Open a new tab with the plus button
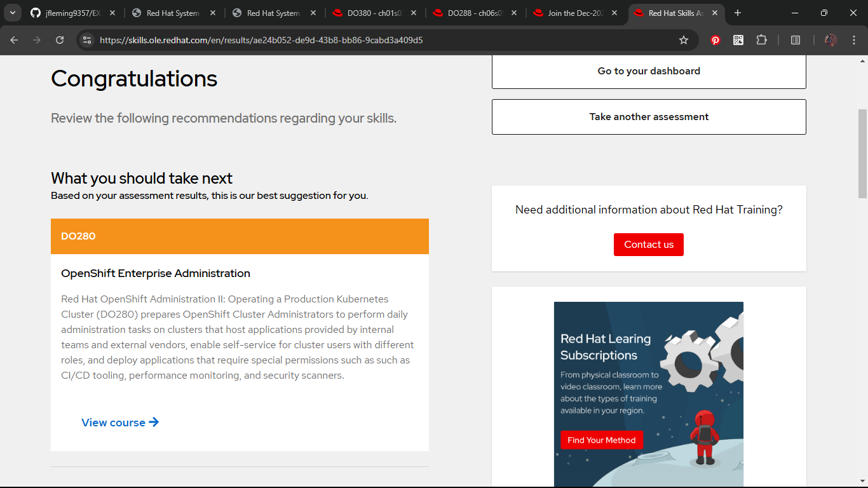Viewport: 868px width, 488px height. [737, 13]
